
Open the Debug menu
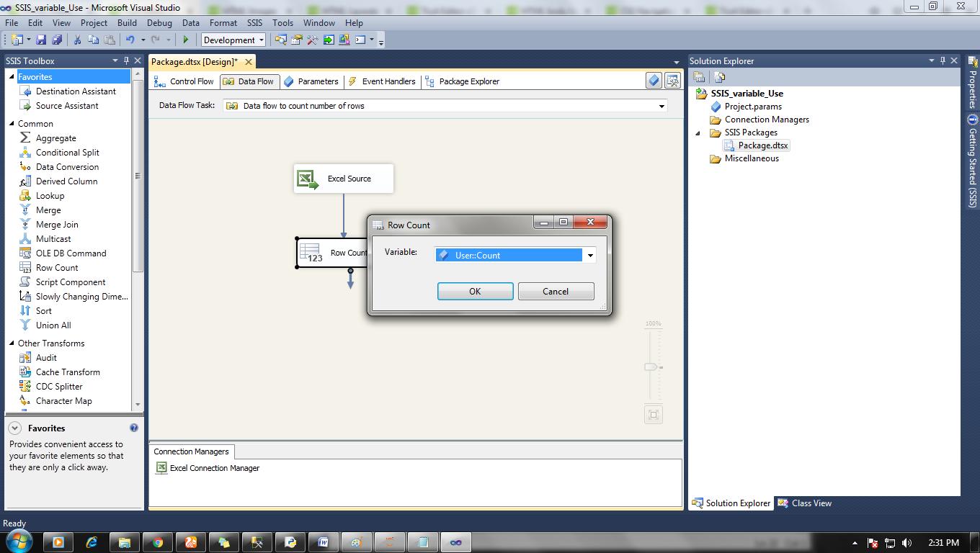coord(159,23)
